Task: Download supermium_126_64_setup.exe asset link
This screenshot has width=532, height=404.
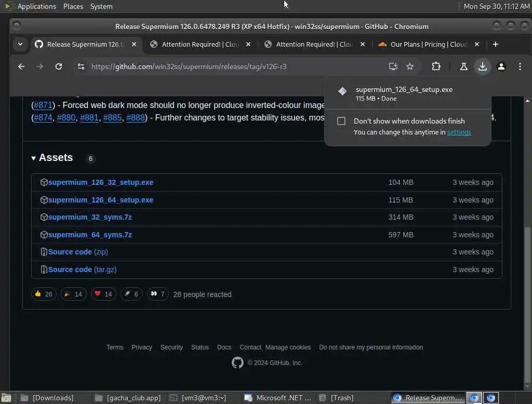Action: (x=101, y=200)
